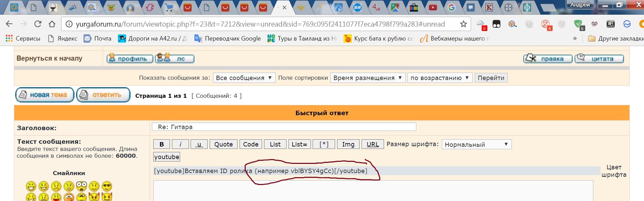This screenshot has width=644, height=201.
Task: Open the Сервисы apps grid shortcut
Action: [x=23, y=38]
